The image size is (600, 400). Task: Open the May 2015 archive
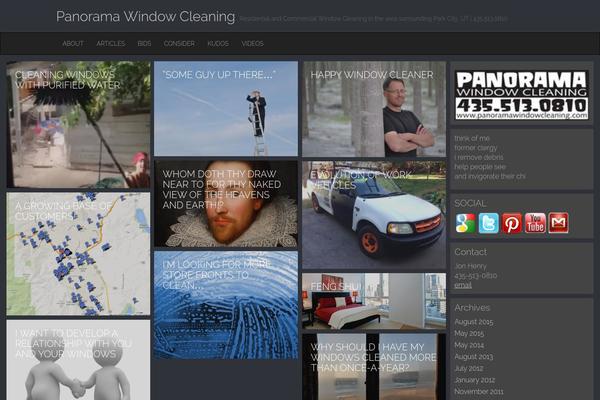[469, 333]
